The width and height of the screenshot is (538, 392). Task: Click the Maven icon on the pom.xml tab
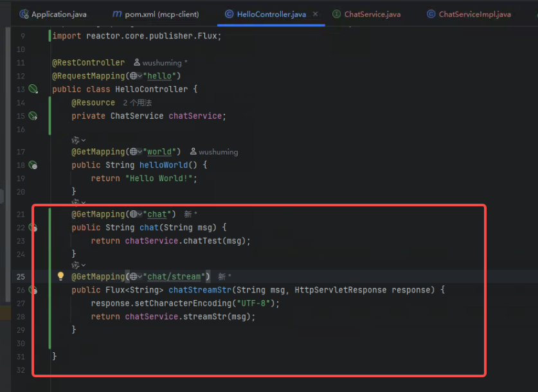point(117,13)
